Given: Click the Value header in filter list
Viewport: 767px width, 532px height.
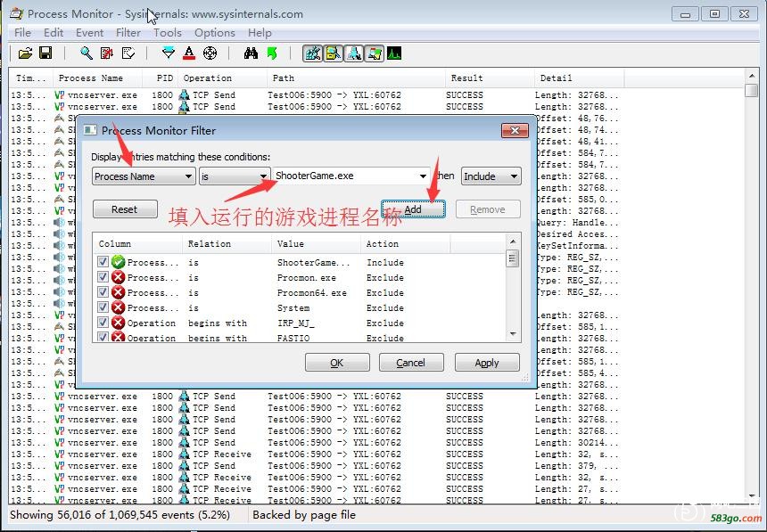Looking at the screenshot, I should pyautogui.click(x=316, y=243).
